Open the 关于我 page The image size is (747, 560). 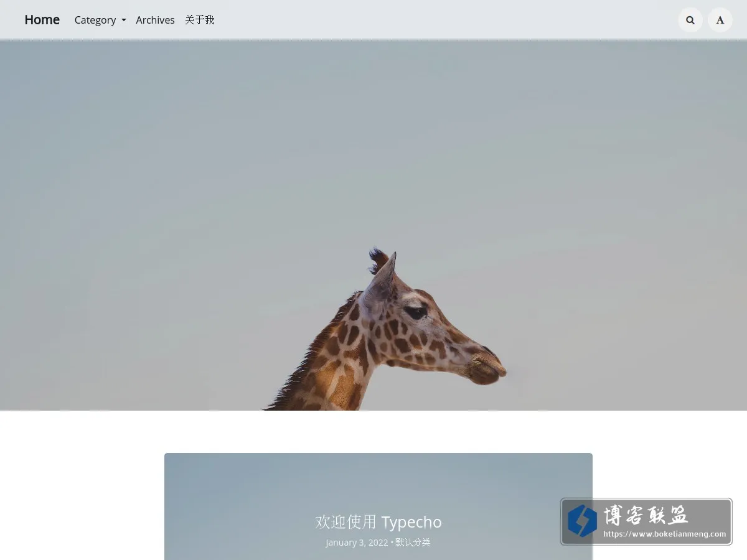coord(200,20)
